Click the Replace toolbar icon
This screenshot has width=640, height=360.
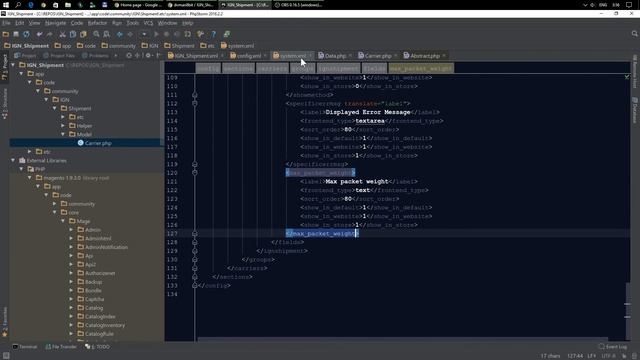click(x=107, y=34)
